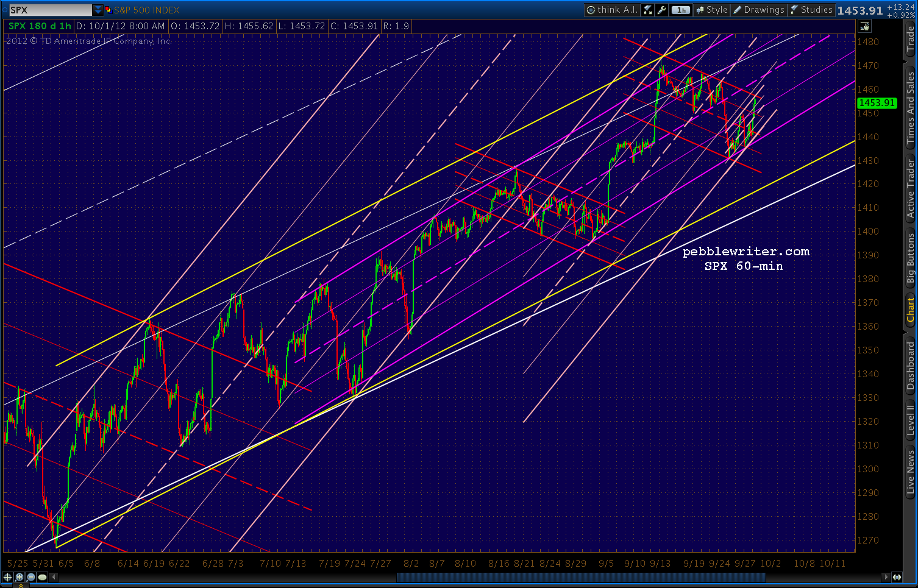Screen dimensions: 918x588
Task: Click the 9/5 date axis label
Action: point(607,564)
